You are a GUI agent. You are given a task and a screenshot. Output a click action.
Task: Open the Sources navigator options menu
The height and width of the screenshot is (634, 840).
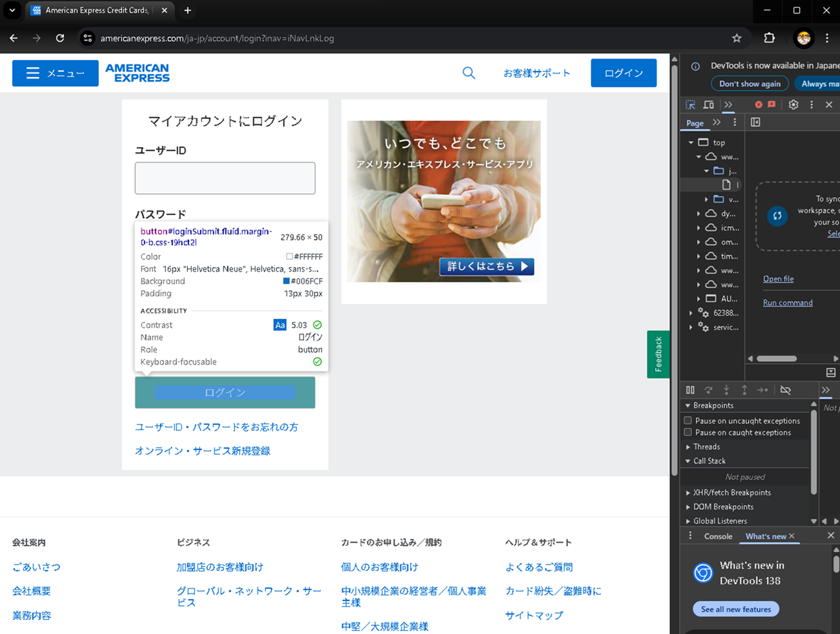tap(734, 122)
